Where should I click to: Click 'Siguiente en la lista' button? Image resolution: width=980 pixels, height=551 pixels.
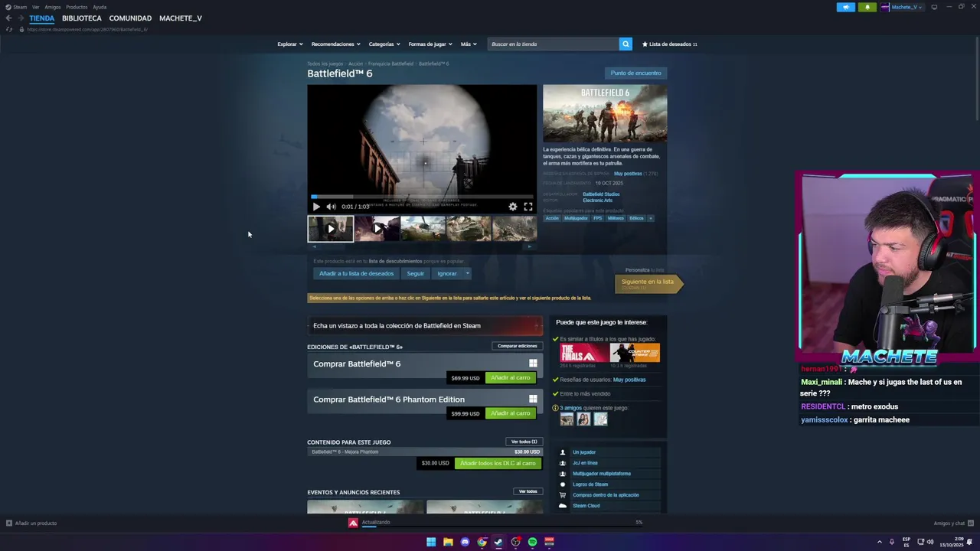click(x=648, y=283)
